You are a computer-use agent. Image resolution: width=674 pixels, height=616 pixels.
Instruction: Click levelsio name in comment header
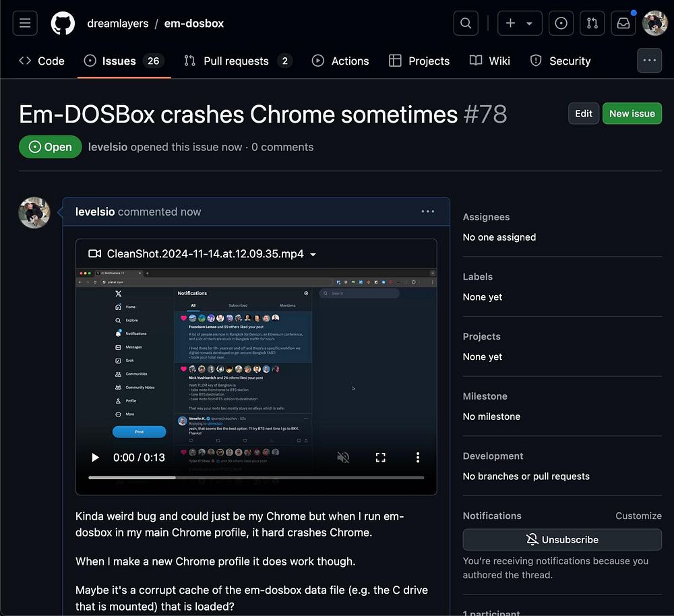[x=95, y=212]
